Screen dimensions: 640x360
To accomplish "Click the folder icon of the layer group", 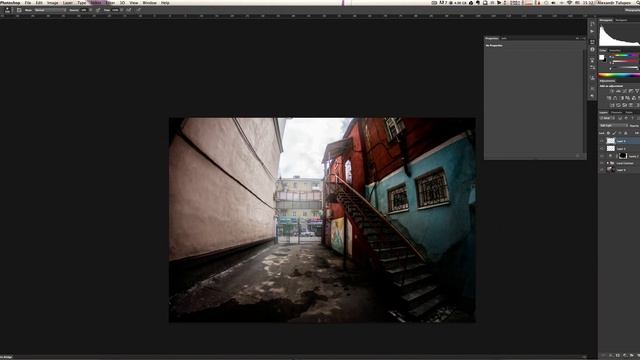I will (x=612, y=163).
